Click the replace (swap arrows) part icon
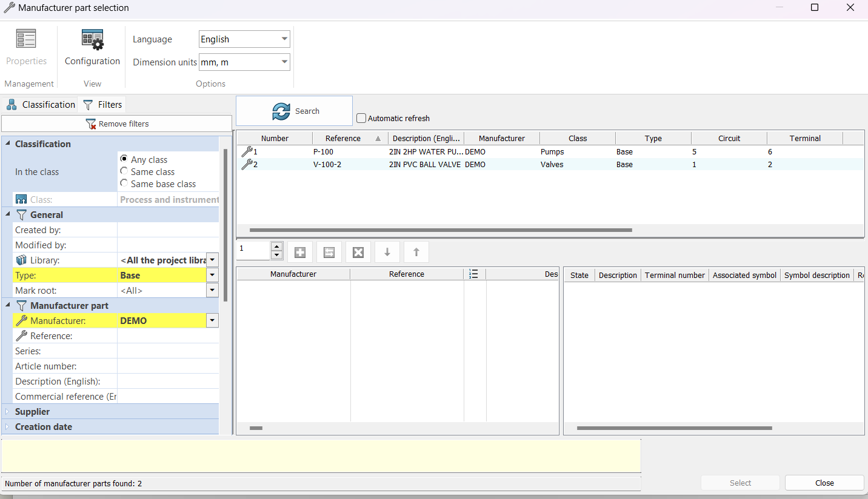 pyautogui.click(x=329, y=253)
